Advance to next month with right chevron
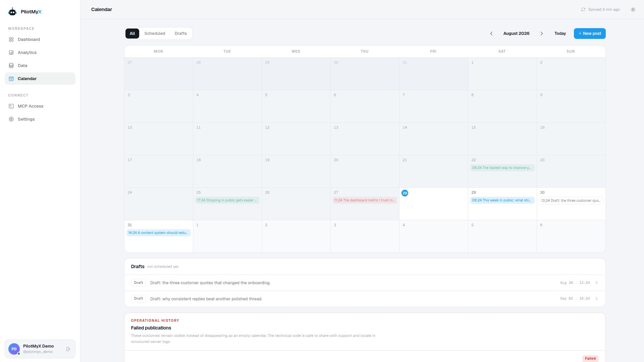 pyautogui.click(x=541, y=34)
